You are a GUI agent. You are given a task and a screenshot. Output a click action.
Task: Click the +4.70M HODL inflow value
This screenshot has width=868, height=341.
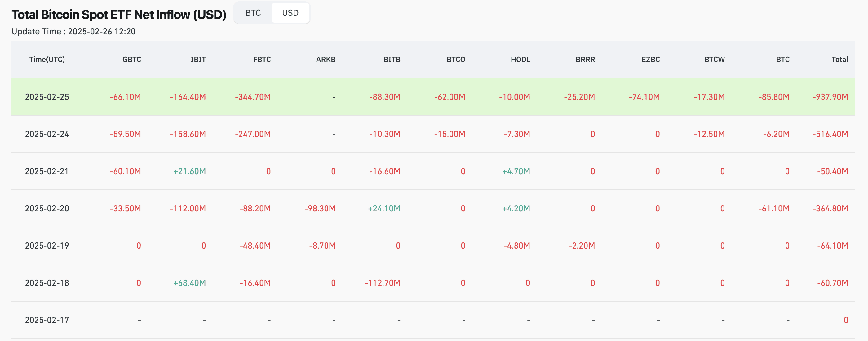click(516, 171)
